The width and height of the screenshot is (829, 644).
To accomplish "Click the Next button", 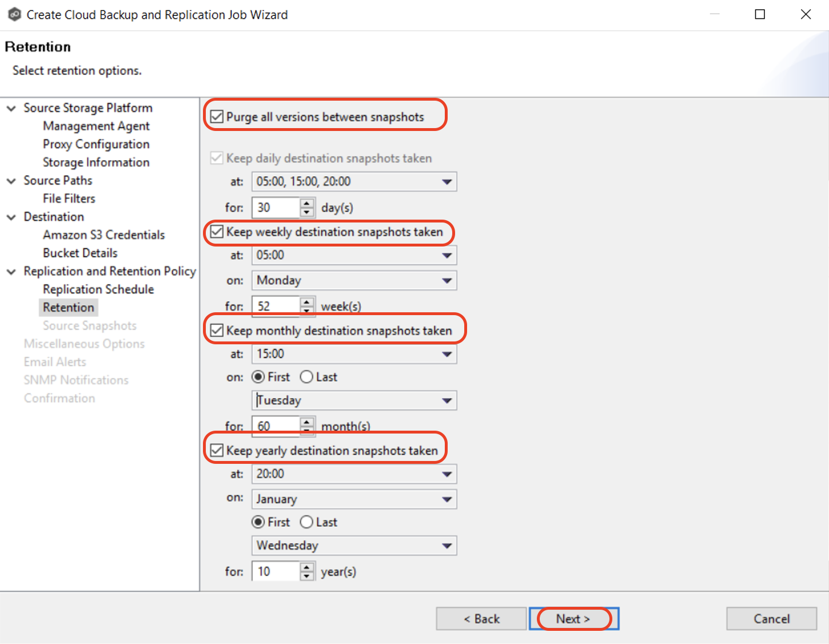I will 574,619.
